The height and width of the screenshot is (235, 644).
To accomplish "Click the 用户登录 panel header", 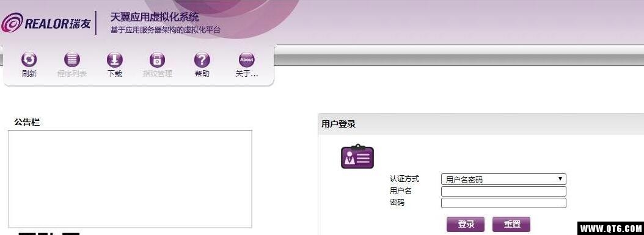I will pos(481,124).
